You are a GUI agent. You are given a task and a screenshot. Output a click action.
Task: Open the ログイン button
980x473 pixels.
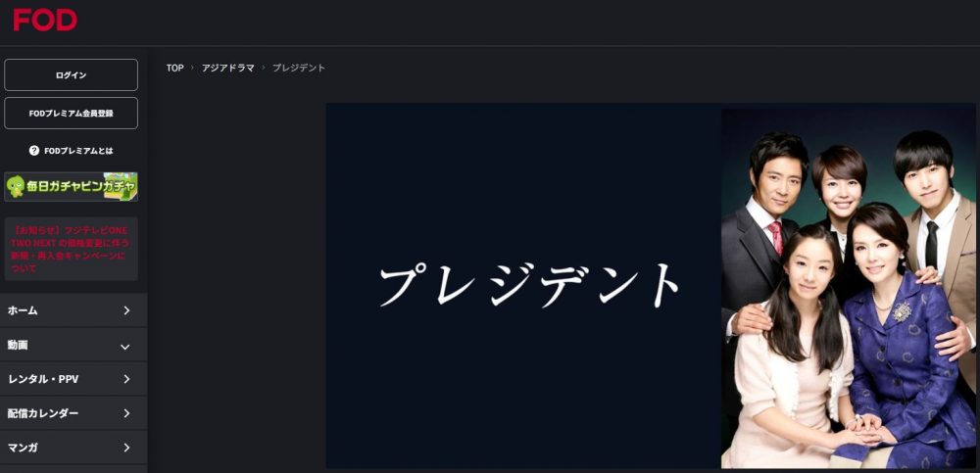72,75
